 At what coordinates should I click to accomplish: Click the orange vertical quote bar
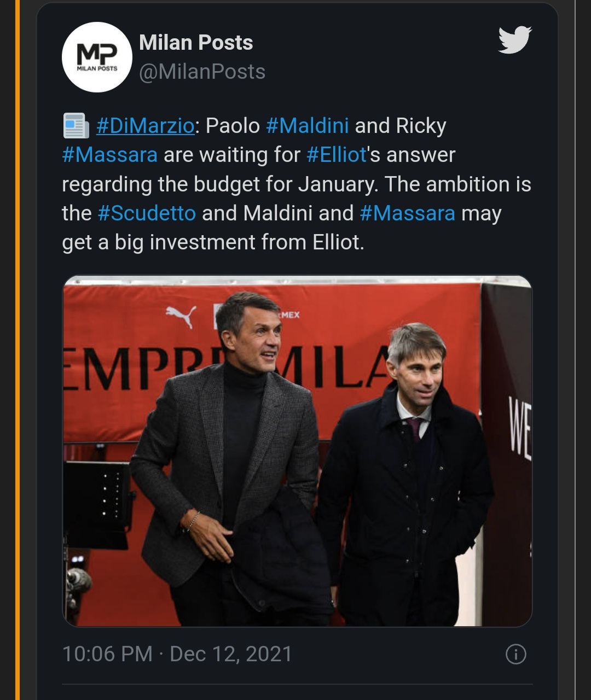click(18, 350)
